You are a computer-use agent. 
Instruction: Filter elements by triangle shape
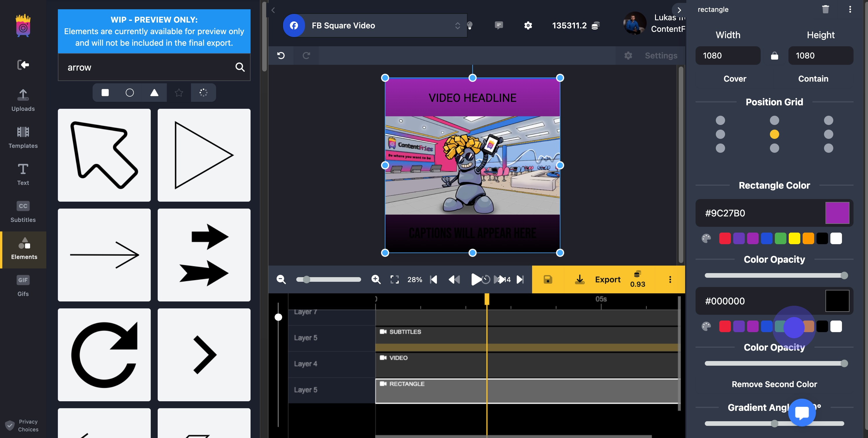click(x=154, y=92)
